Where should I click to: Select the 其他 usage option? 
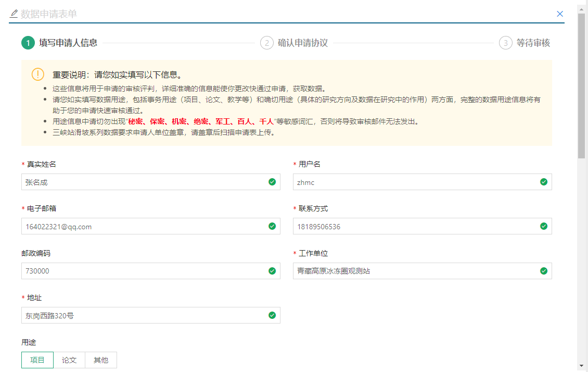101,360
